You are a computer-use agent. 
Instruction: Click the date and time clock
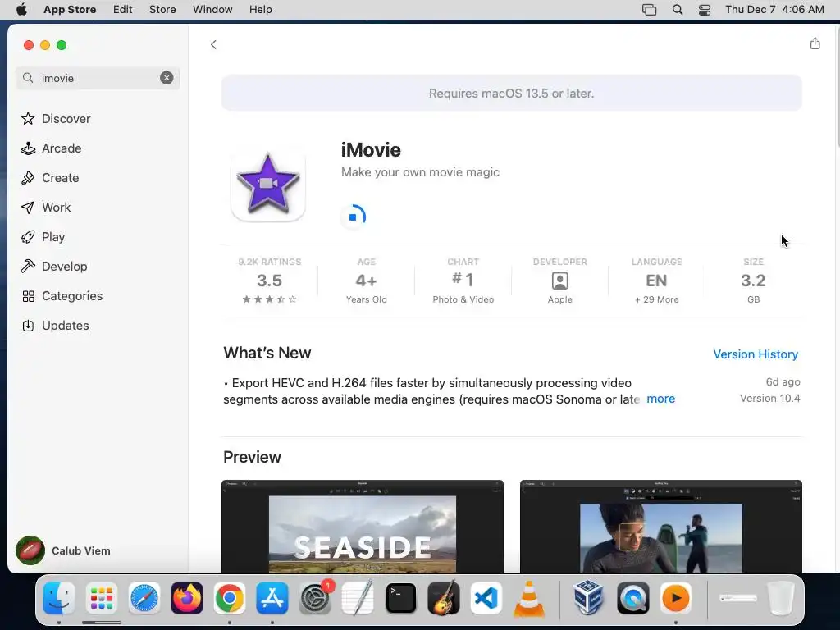click(774, 10)
